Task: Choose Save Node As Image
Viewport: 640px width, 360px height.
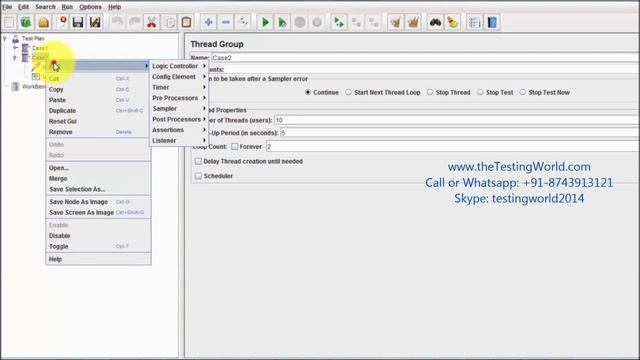Action: 98,202
